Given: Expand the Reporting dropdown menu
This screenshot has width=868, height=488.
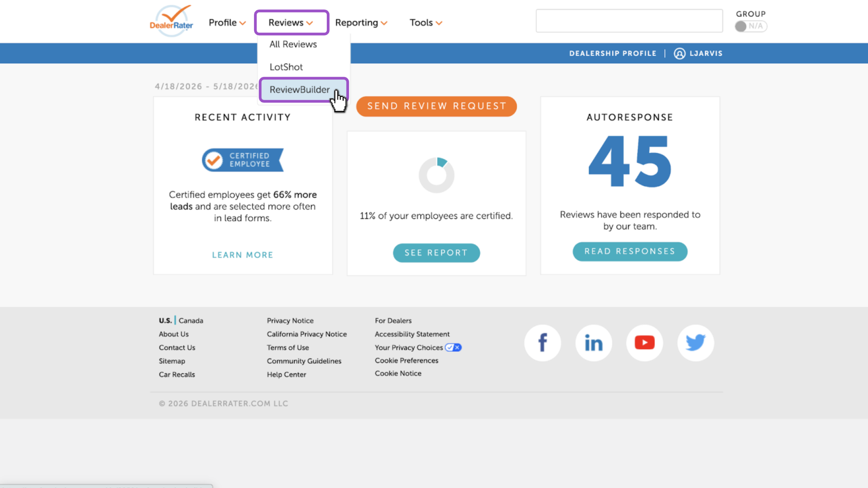Looking at the screenshot, I should point(361,23).
